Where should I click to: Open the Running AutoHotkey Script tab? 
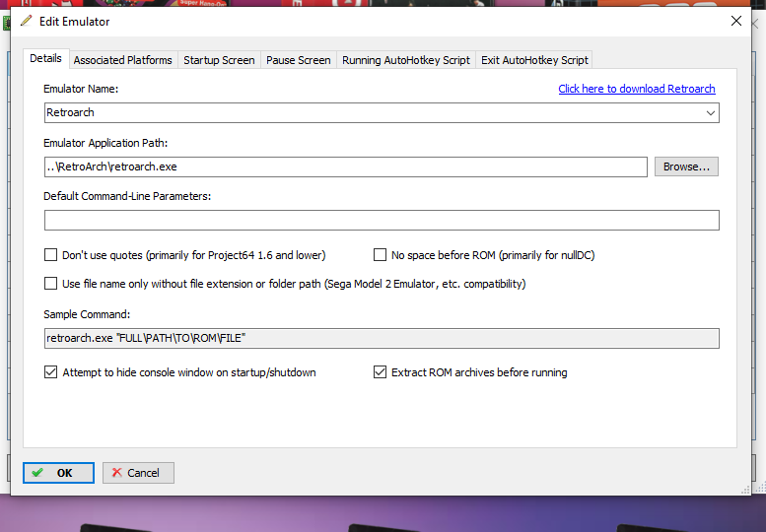coord(406,60)
